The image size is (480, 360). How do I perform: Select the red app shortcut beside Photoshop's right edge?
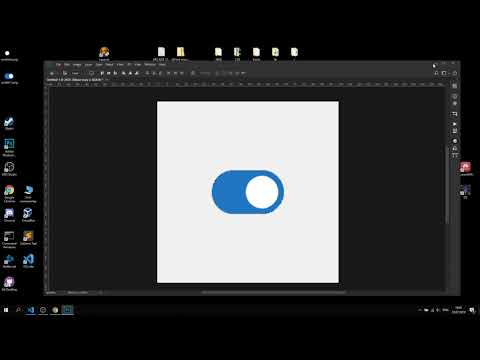tap(466, 169)
